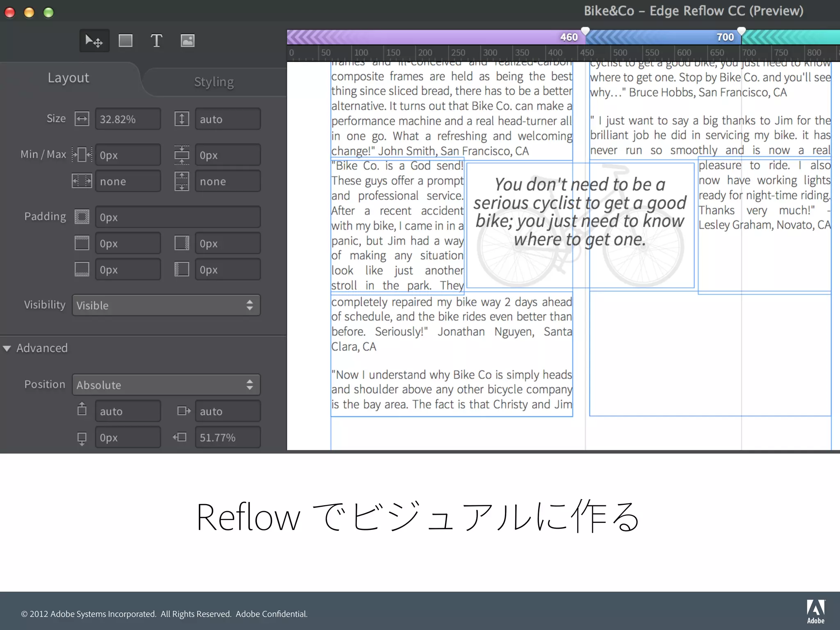Select the 700 breakpoint marker
Screen dimensions: 840x630
click(x=741, y=31)
